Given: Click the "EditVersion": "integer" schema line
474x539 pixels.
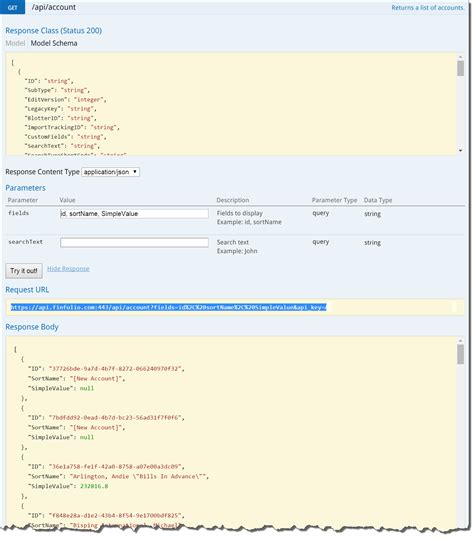Looking at the screenshot, I should click(65, 100).
